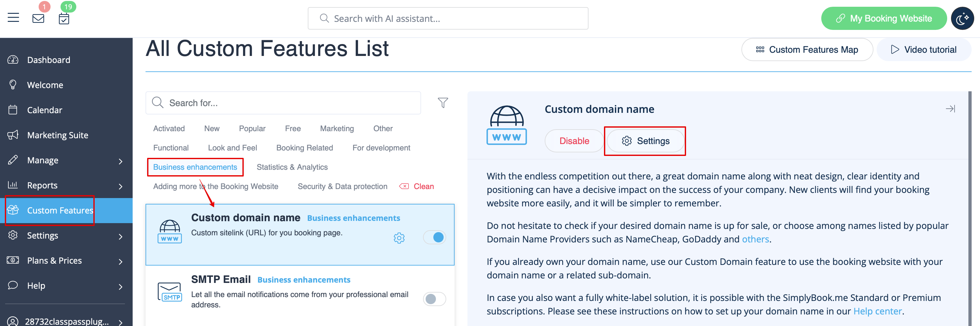Open the My Booking Website button
This screenshot has height=326, width=980.
(x=884, y=18)
